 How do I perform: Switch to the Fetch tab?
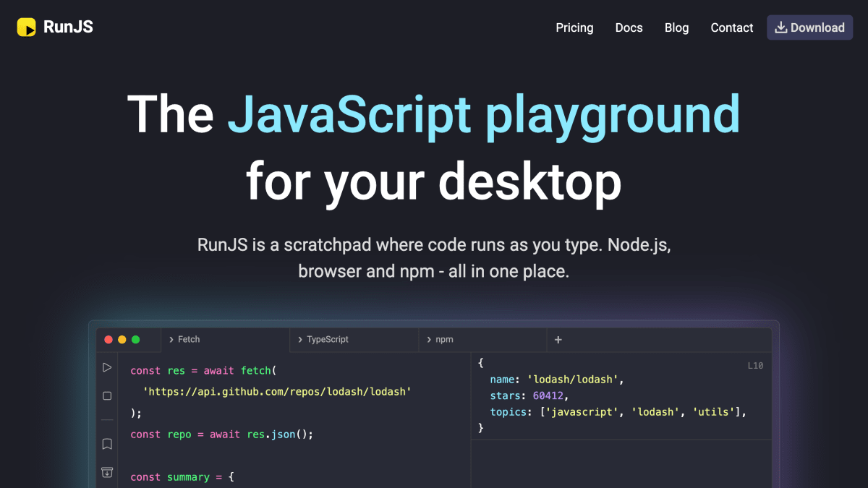click(226, 340)
